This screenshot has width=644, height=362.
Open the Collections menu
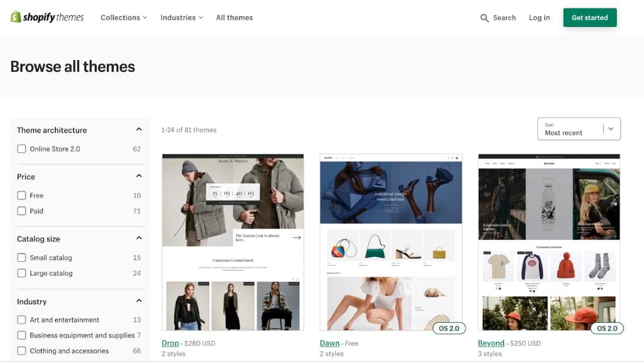(x=124, y=18)
